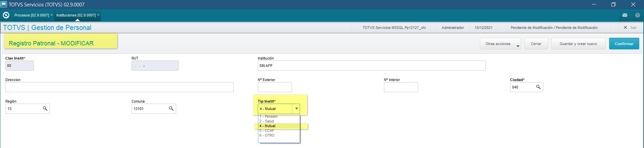Restore down the application window
This screenshot has height=148, width=644.
pyautogui.click(x=613, y=4)
